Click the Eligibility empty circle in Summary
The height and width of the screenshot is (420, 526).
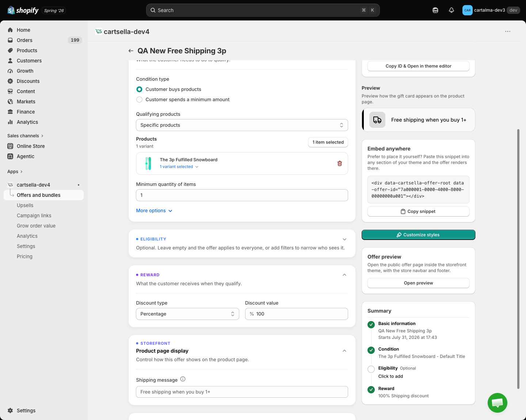pos(371,369)
